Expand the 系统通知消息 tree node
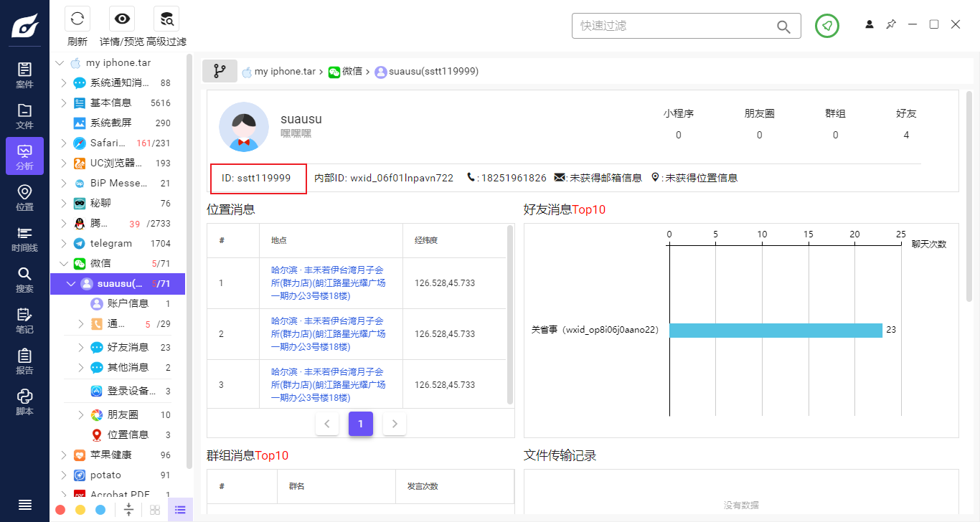 pos(64,83)
